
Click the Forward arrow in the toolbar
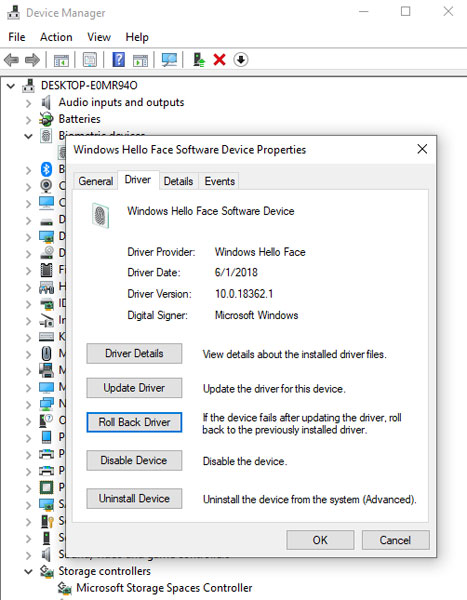(x=32, y=60)
